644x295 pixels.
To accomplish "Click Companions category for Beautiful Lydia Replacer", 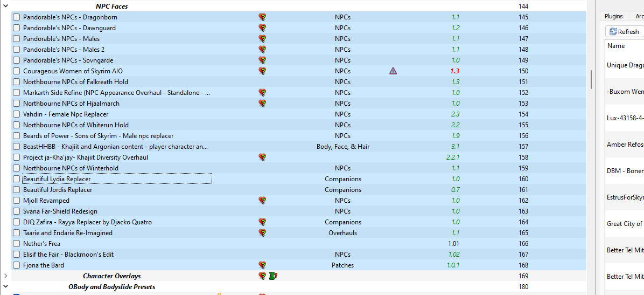I will click(343, 179).
